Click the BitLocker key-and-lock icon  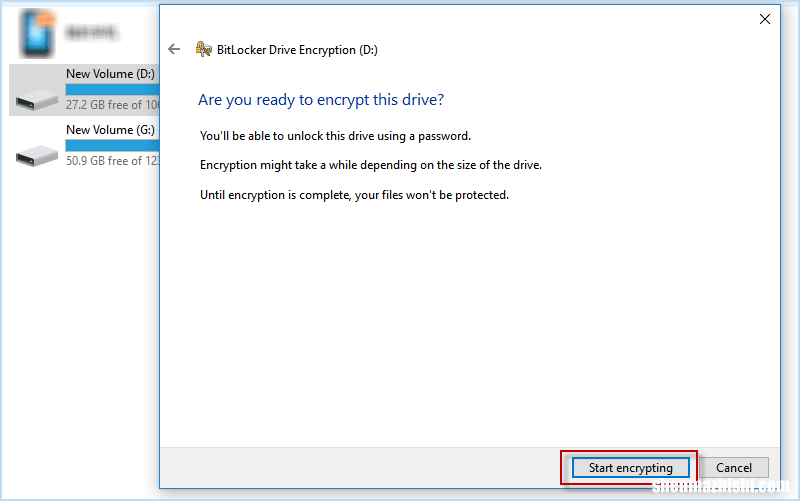[x=204, y=49]
